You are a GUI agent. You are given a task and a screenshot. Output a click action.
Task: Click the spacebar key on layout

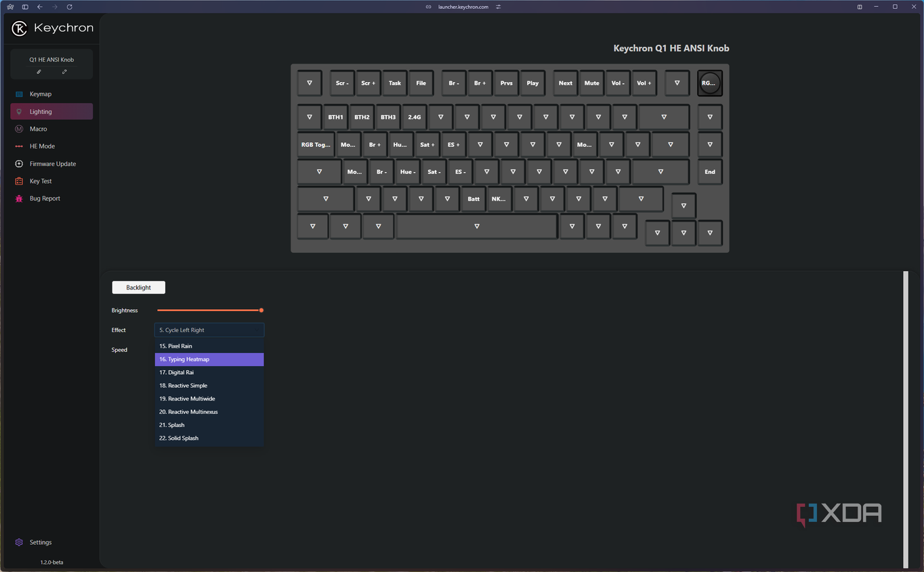point(477,226)
